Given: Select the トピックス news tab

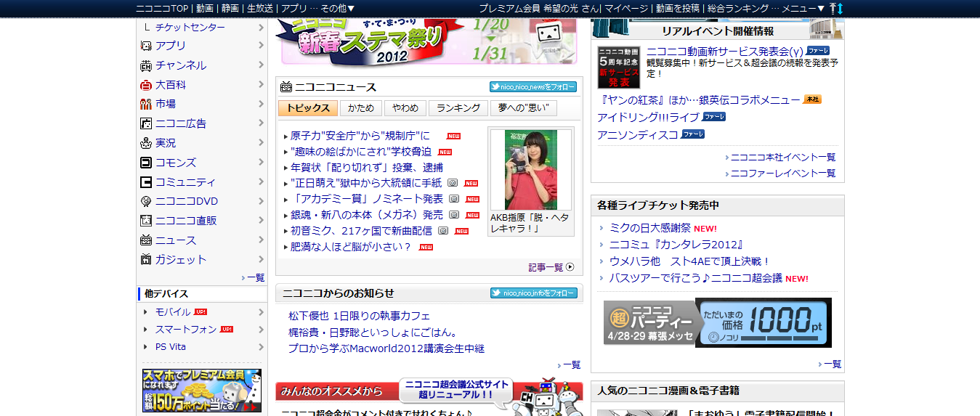Looking at the screenshot, I should (x=308, y=108).
